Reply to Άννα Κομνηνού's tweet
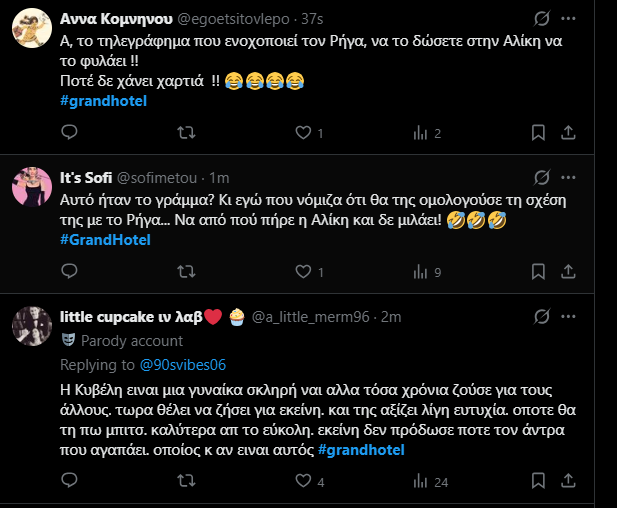The image size is (617, 508). (x=69, y=133)
